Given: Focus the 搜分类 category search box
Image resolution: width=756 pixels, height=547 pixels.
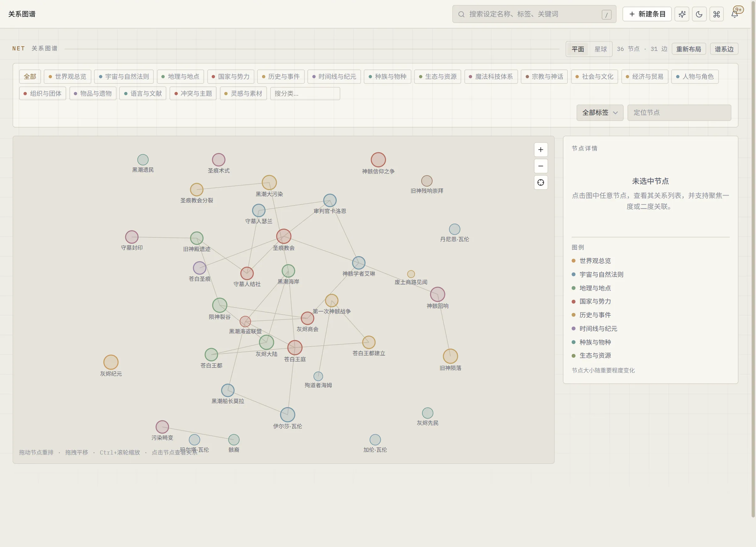Looking at the screenshot, I should 305,94.
